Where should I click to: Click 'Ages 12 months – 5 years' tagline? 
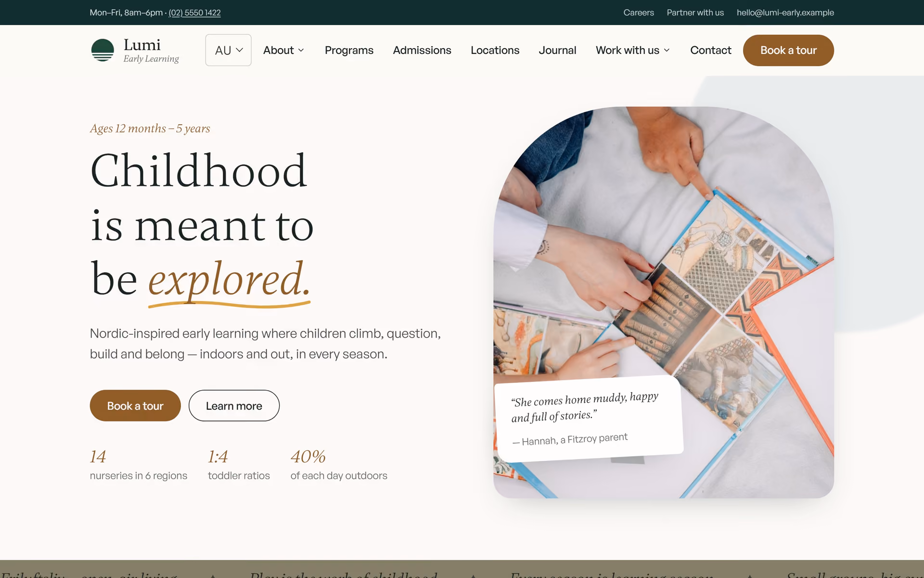click(150, 129)
